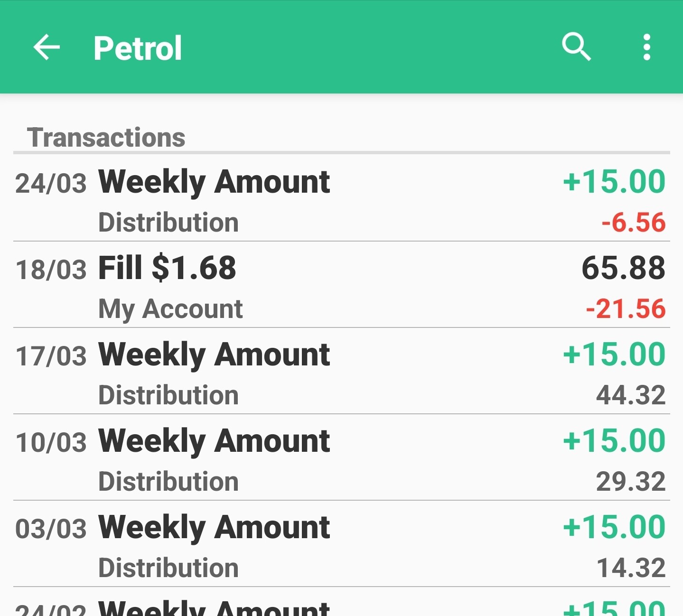Viewport: 683px width, 616px height.
Task: Open the 10/03 Weekly Amount transaction
Action: point(341,457)
